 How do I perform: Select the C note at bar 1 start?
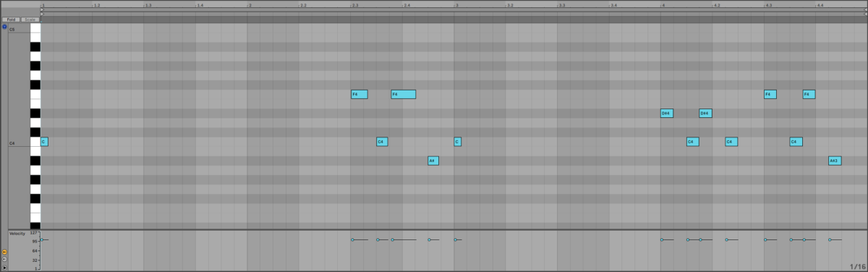44,142
